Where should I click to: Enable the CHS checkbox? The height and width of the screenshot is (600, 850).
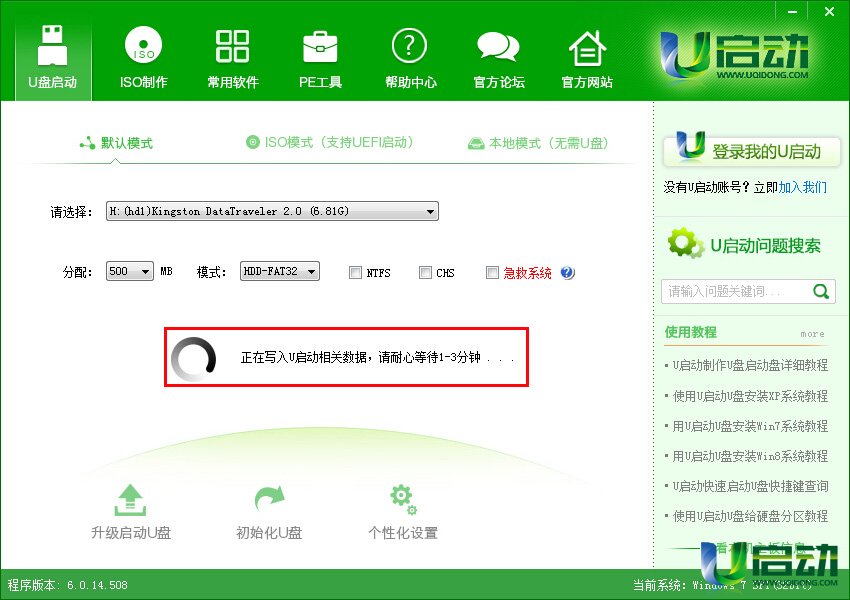(425, 272)
